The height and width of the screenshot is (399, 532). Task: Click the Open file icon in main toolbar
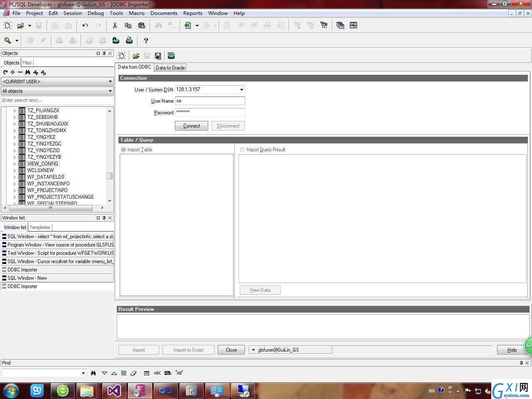pos(20,25)
